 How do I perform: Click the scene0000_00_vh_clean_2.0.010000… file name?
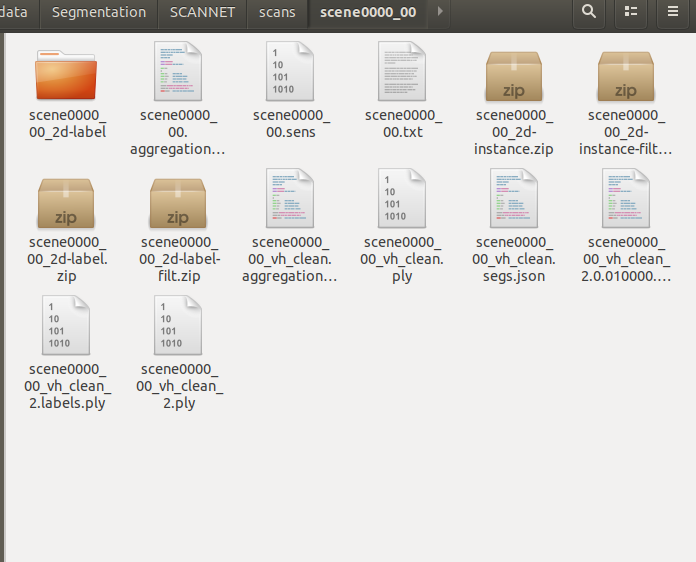(626, 259)
